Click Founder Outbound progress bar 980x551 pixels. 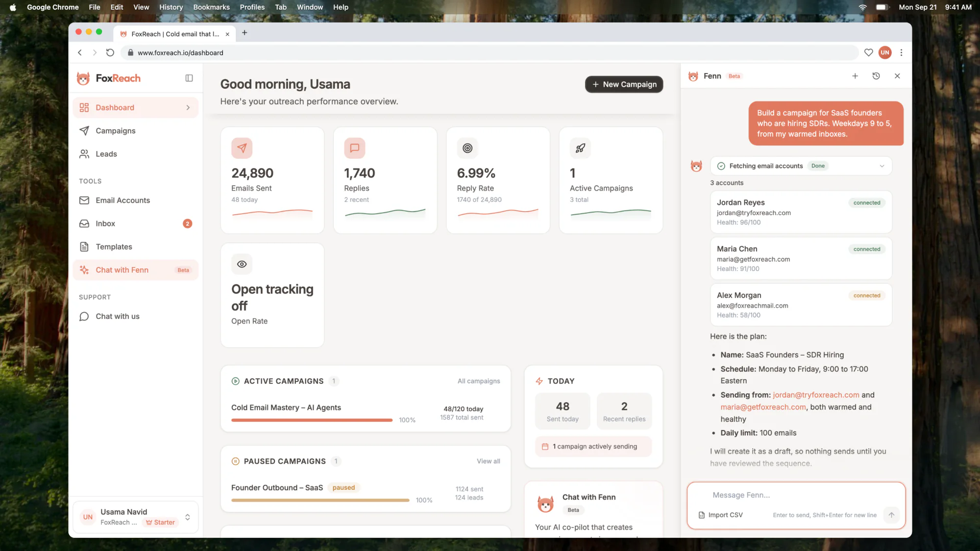pos(320,501)
